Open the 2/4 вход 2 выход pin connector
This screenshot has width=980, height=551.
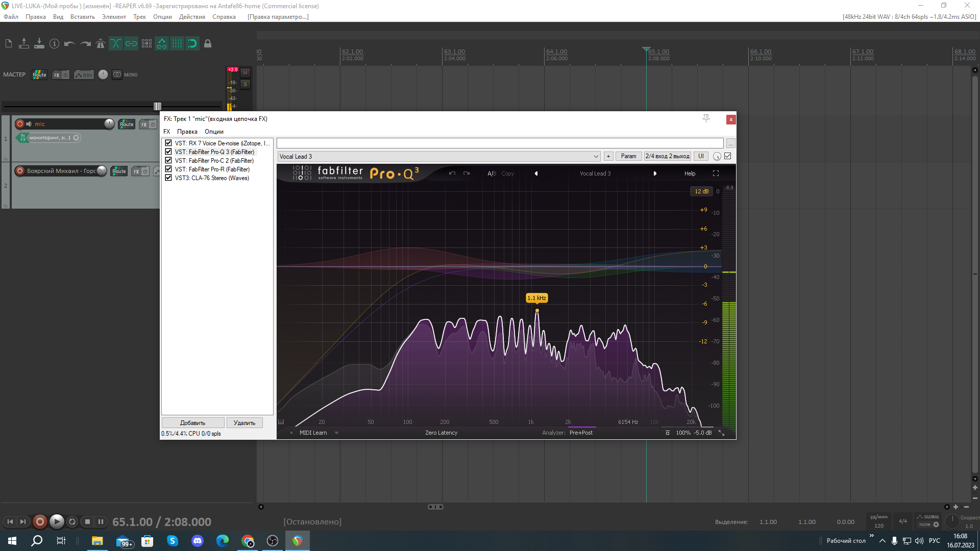pos(668,157)
